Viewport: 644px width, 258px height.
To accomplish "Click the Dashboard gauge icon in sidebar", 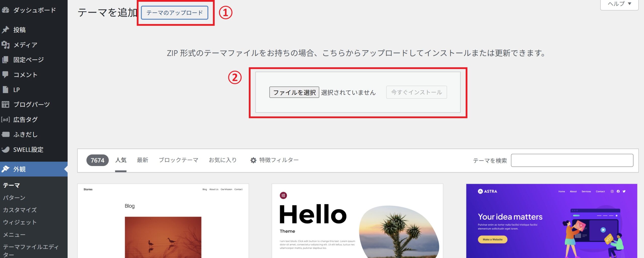I will pyautogui.click(x=5, y=10).
